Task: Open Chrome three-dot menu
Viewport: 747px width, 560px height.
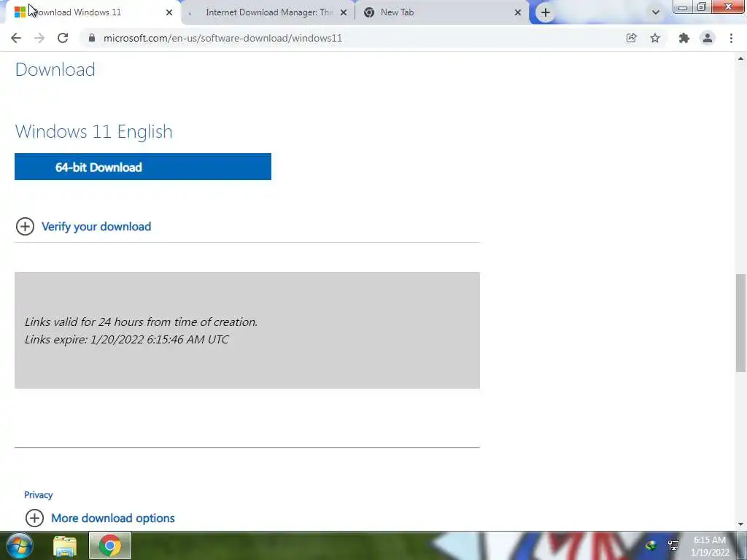Action: click(731, 38)
